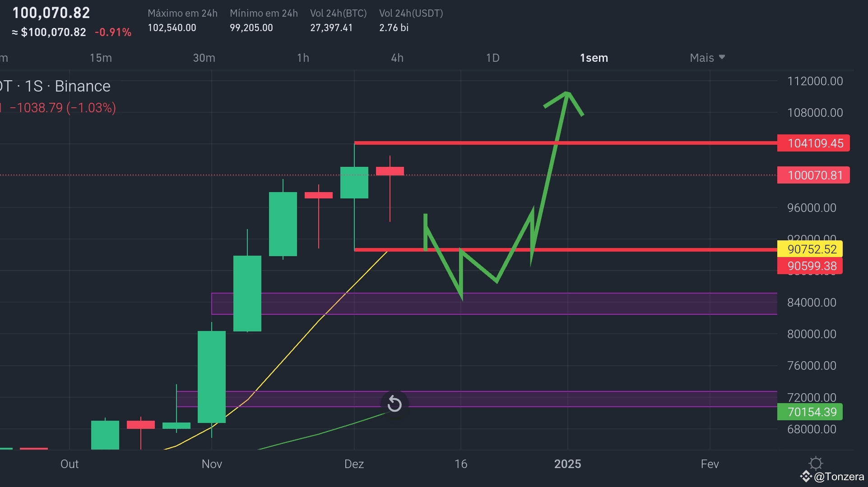Image resolution: width=868 pixels, height=487 pixels.
Task: Switch to the 1h timeframe
Action: tap(303, 58)
